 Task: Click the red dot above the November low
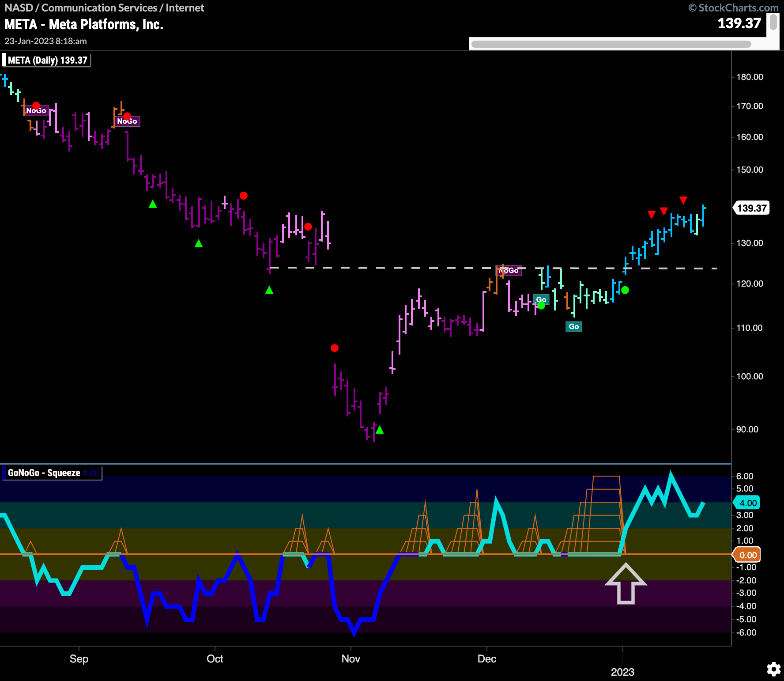[x=335, y=348]
